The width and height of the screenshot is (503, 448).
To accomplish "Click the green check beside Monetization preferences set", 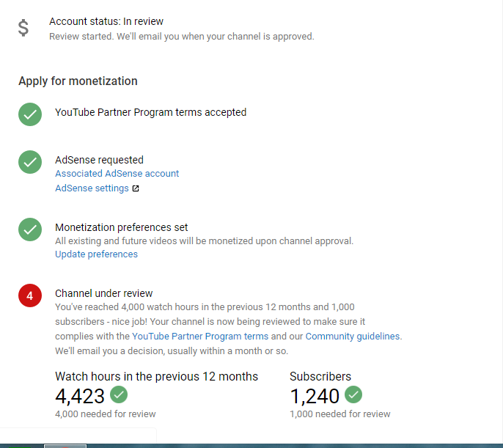I will coord(30,229).
